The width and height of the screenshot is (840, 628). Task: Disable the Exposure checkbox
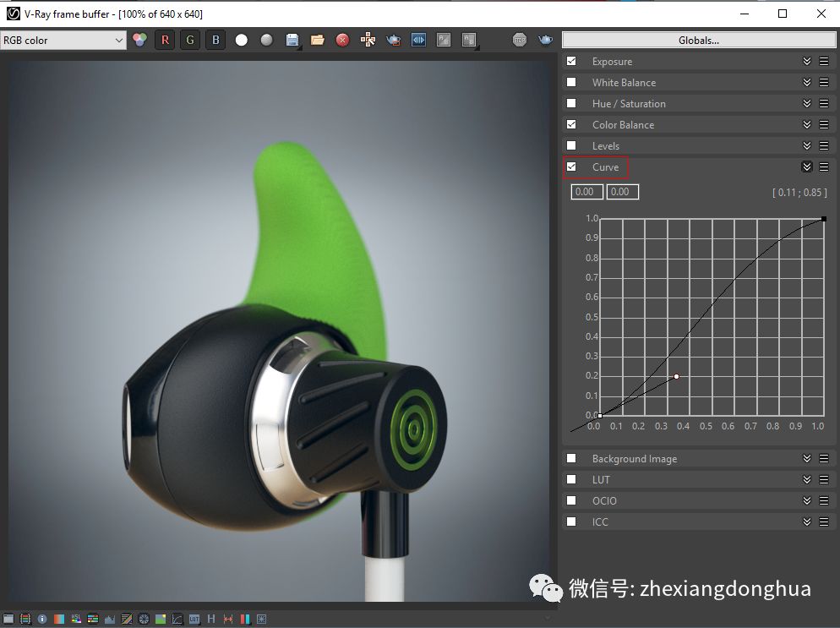[x=571, y=61]
